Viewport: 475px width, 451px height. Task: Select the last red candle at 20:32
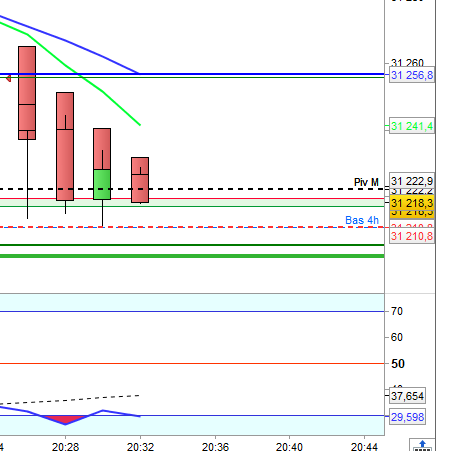tap(140, 180)
